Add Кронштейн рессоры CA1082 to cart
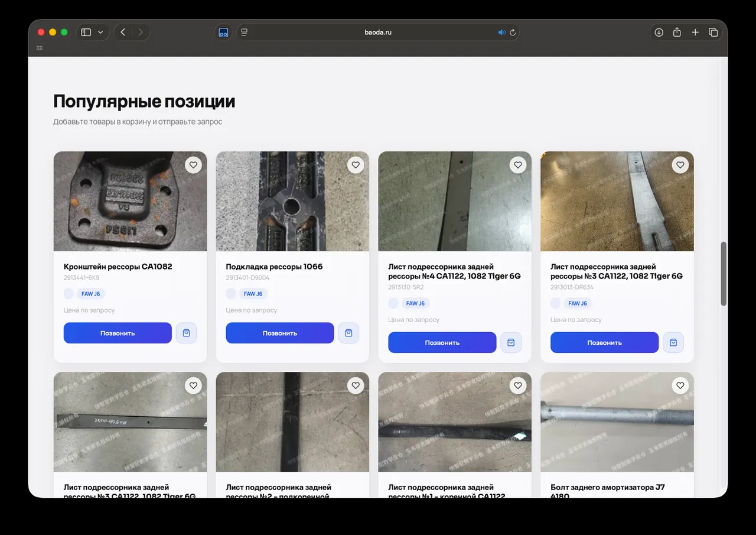The height and width of the screenshot is (535, 756). pos(186,333)
